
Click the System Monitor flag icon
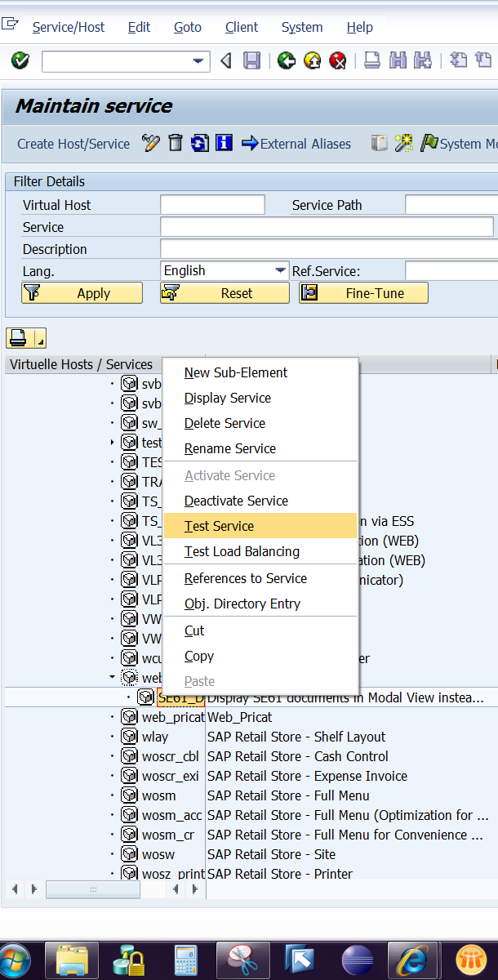[430, 143]
